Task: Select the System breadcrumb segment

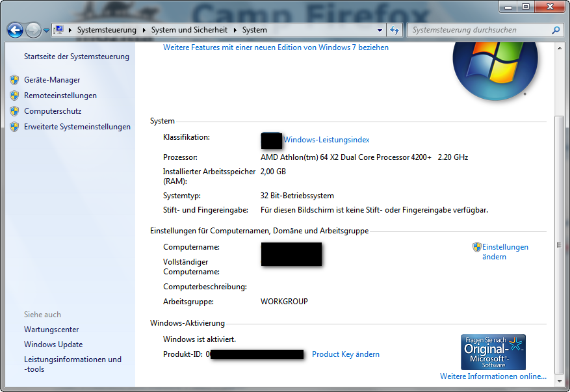Action: (x=255, y=30)
